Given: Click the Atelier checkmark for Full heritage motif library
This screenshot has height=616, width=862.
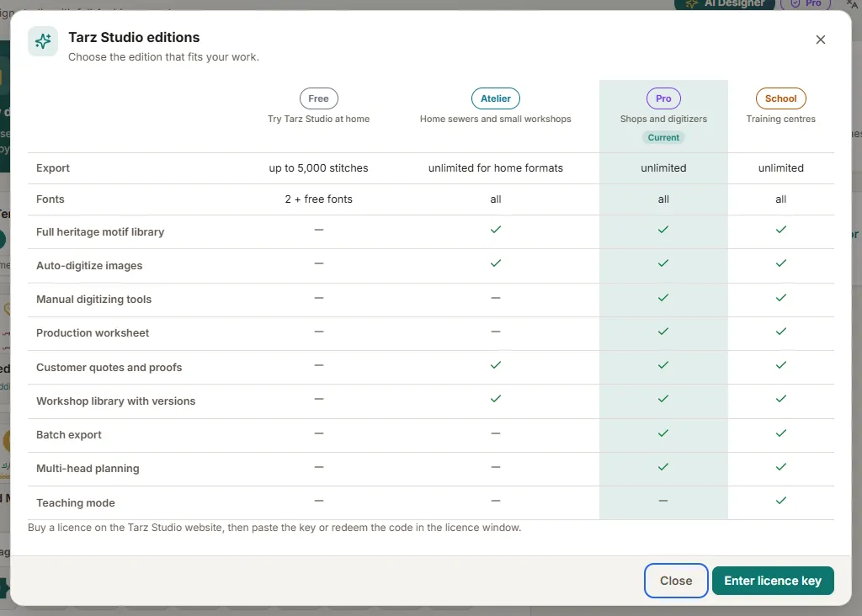Looking at the screenshot, I should [x=495, y=229].
